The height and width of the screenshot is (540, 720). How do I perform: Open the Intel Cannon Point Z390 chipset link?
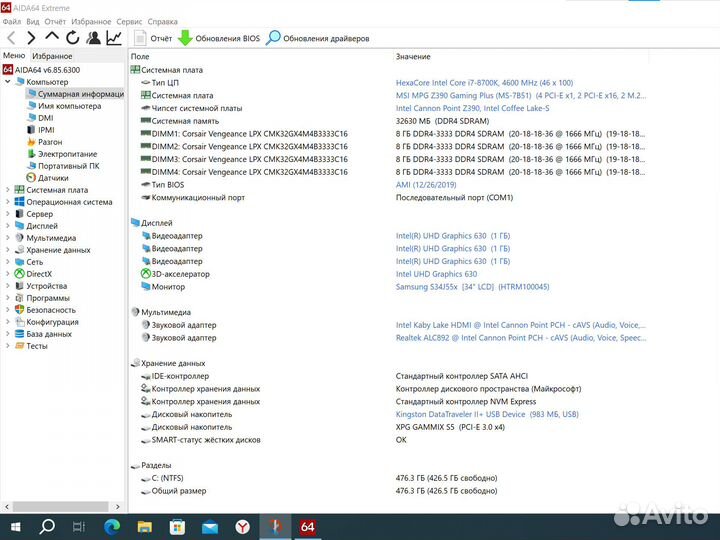click(472, 108)
